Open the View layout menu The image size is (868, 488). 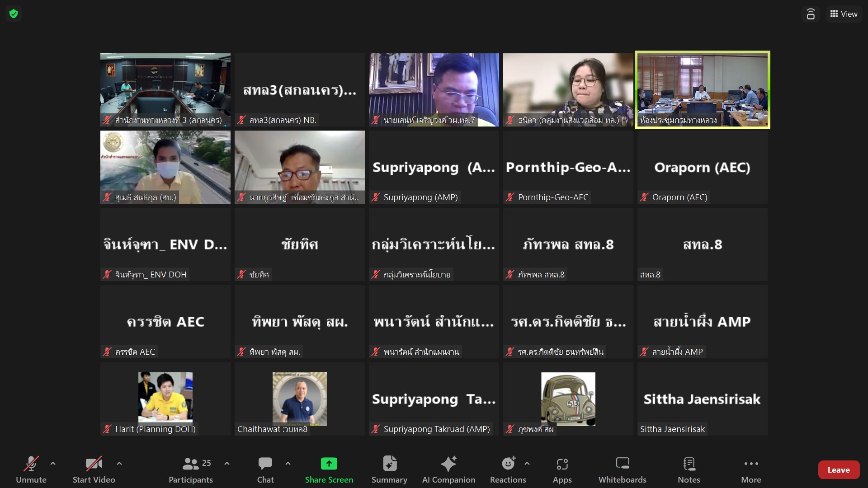click(844, 14)
